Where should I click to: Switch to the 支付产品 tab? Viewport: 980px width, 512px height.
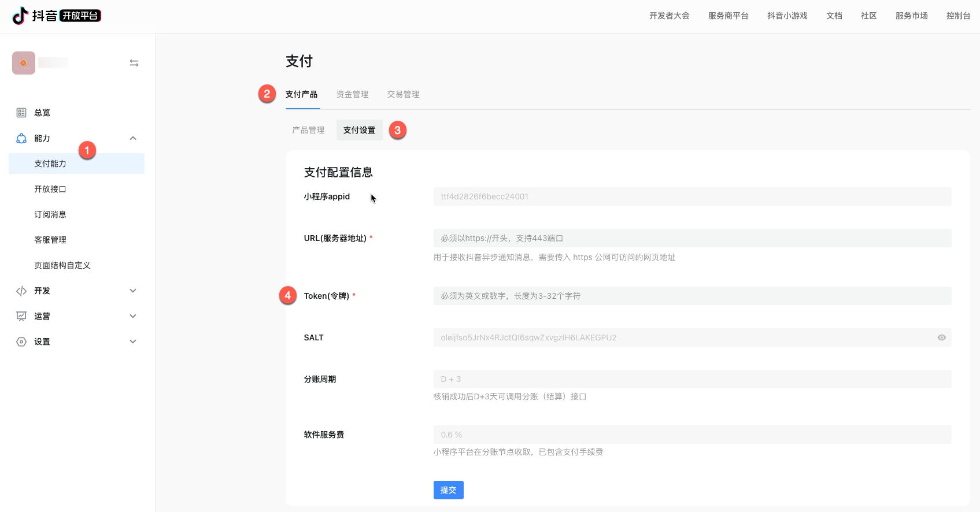click(301, 94)
